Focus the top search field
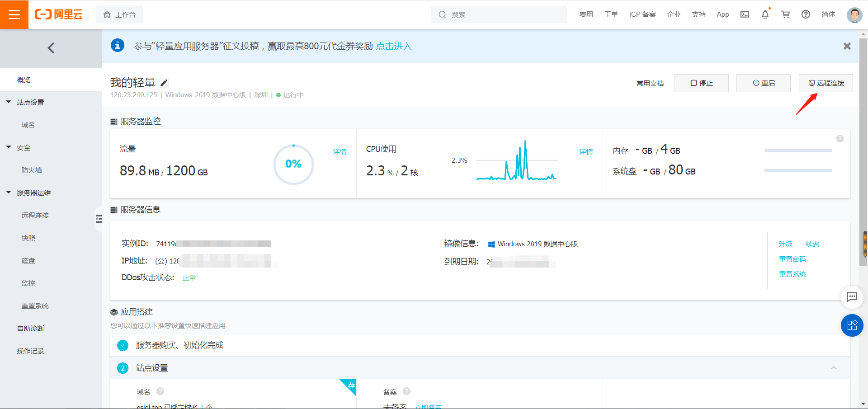 tap(499, 14)
